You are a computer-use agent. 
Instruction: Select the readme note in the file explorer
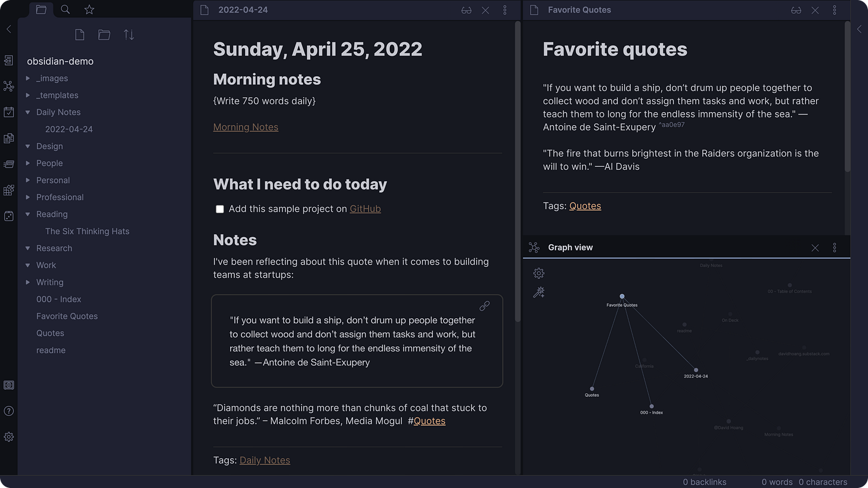(51, 350)
